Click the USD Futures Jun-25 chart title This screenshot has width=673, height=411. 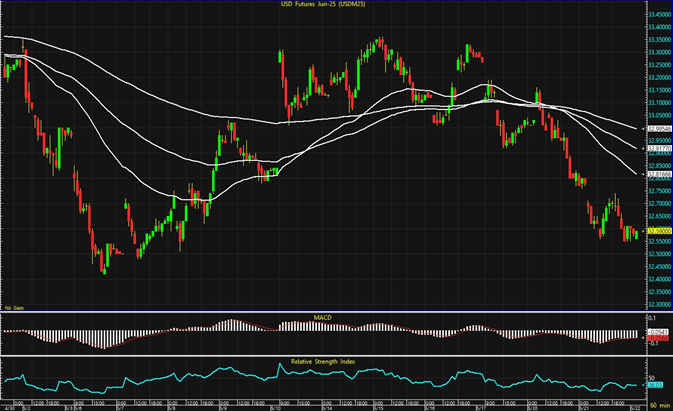coord(321,5)
